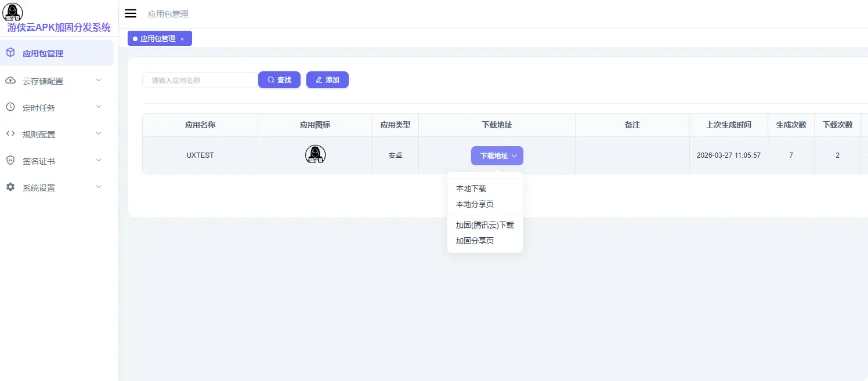
Task: Choose 本地分享页 in the dropdown
Action: pyautogui.click(x=475, y=204)
